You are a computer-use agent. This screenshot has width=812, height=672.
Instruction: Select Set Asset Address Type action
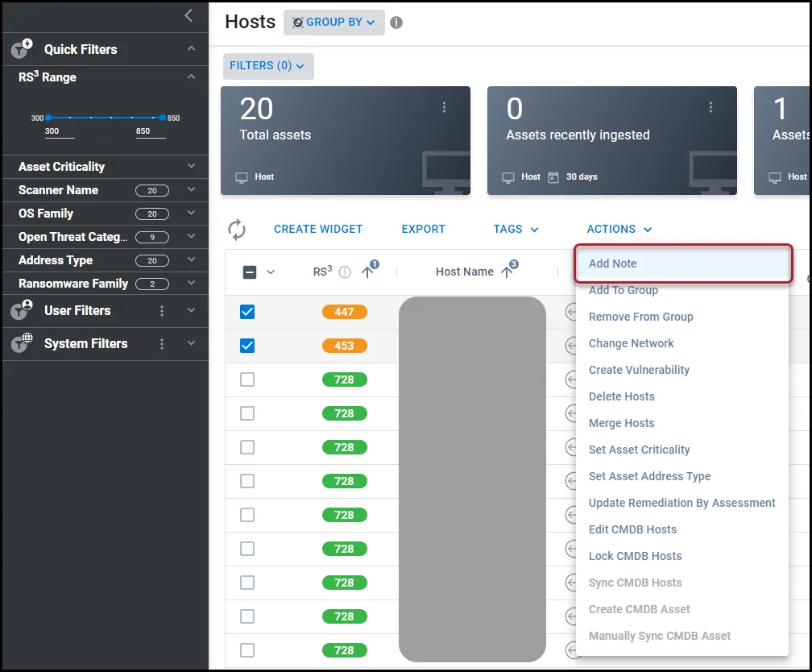pyautogui.click(x=682, y=476)
